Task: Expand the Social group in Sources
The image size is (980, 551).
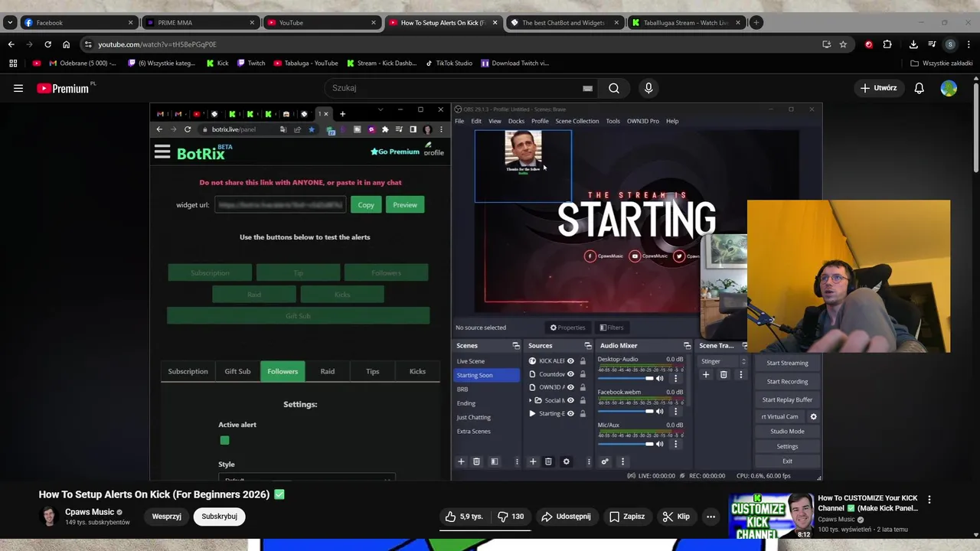Action: (531, 400)
